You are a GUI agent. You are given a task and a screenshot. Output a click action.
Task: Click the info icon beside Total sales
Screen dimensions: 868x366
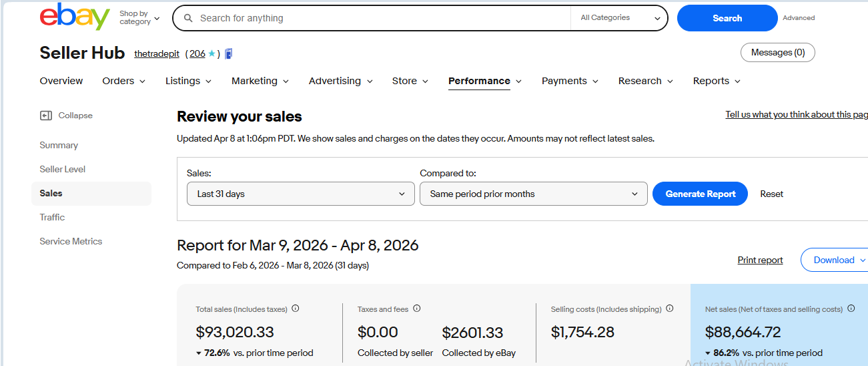[296, 309]
